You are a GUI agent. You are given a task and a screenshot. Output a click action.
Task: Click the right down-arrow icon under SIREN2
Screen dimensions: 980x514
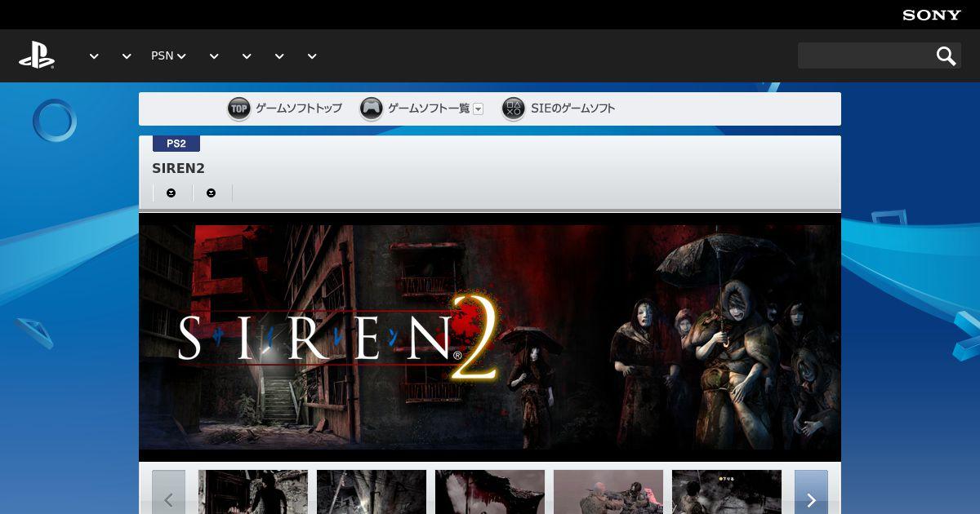point(212,193)
